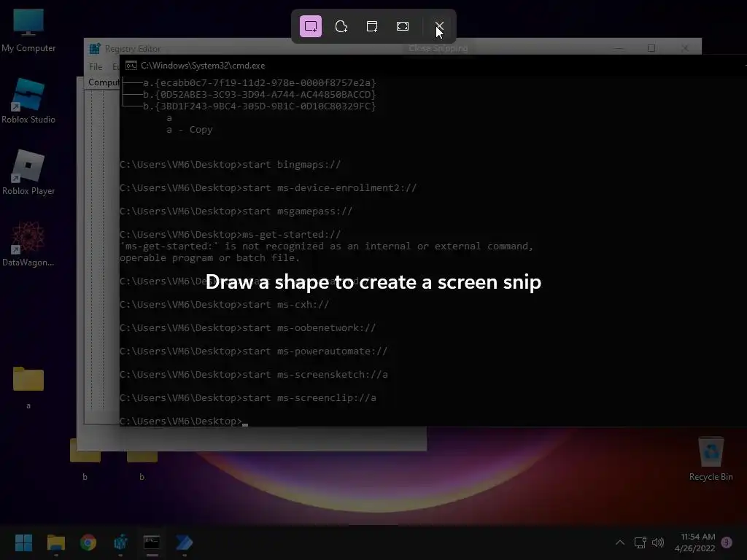Click 'start ms-device-enrollment2://' command line
The image size is (747, 560).
click(x=268, y=187)
